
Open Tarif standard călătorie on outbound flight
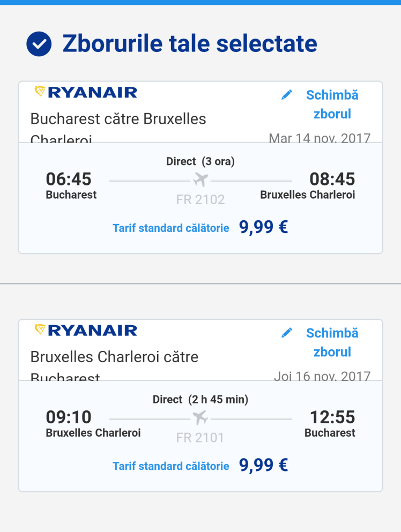coord(170,228)
